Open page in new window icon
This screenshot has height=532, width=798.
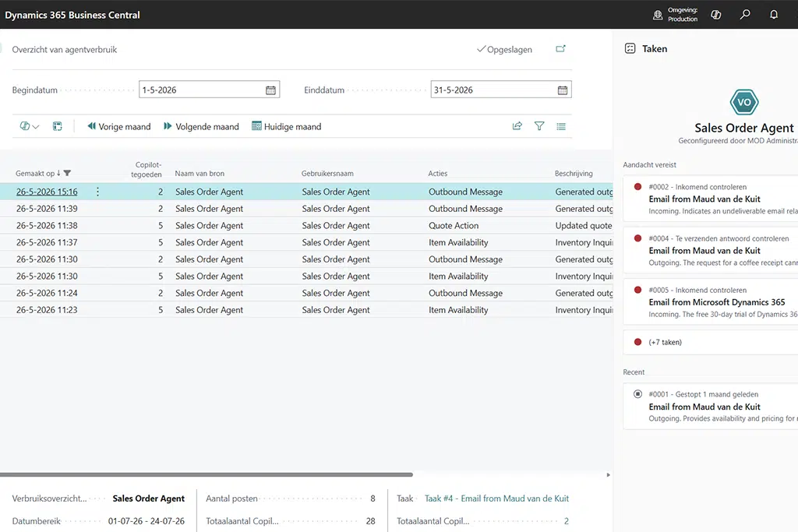(560, 49)
